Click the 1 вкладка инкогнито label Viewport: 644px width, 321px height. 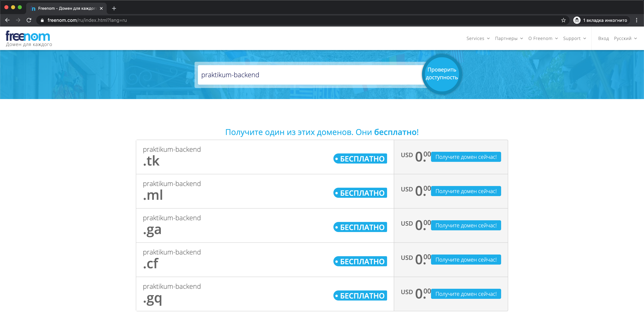point(605,20)
